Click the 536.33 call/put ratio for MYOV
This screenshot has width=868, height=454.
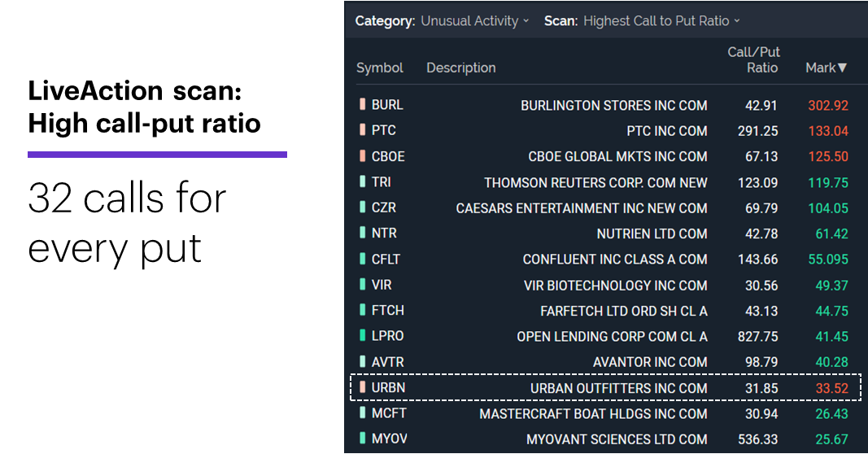(x=758, y=439)
